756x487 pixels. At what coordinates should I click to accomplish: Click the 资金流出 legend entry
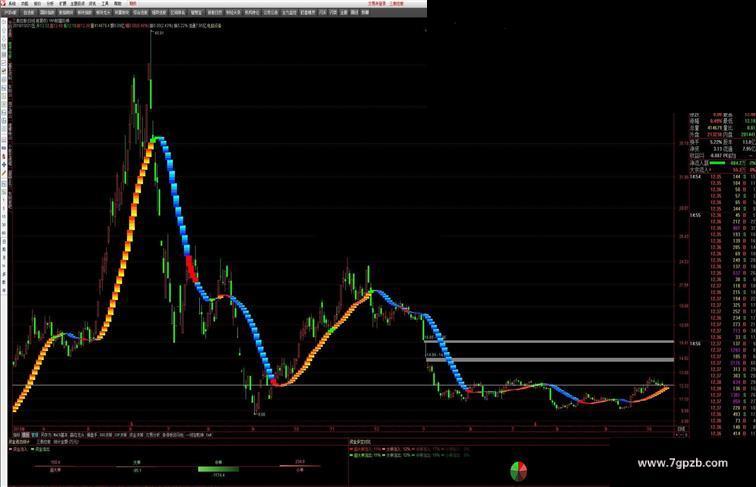click(40, 449)
